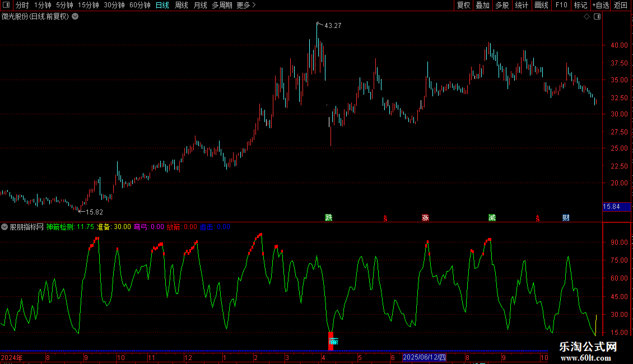633x364 pixels.
Task: Click the 2024年 label on the time axis
Action: (12, 357)
